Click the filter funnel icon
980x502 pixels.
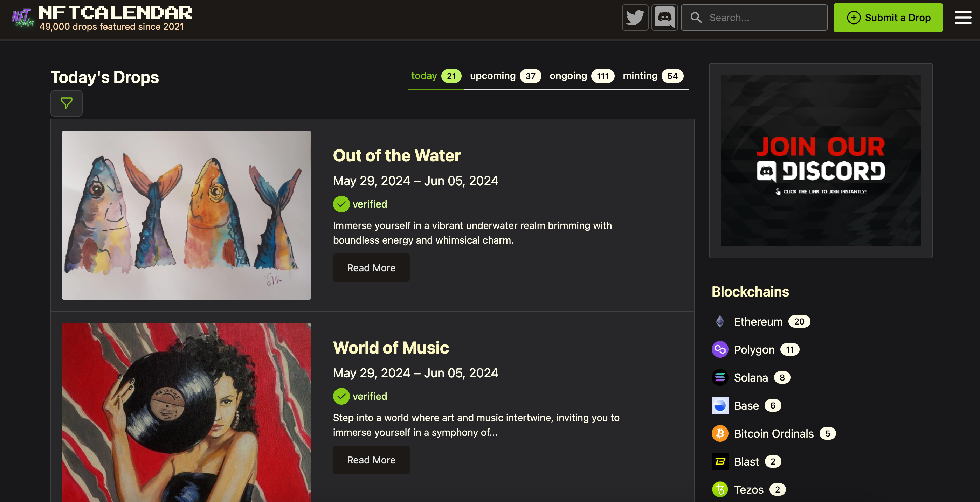67,103
